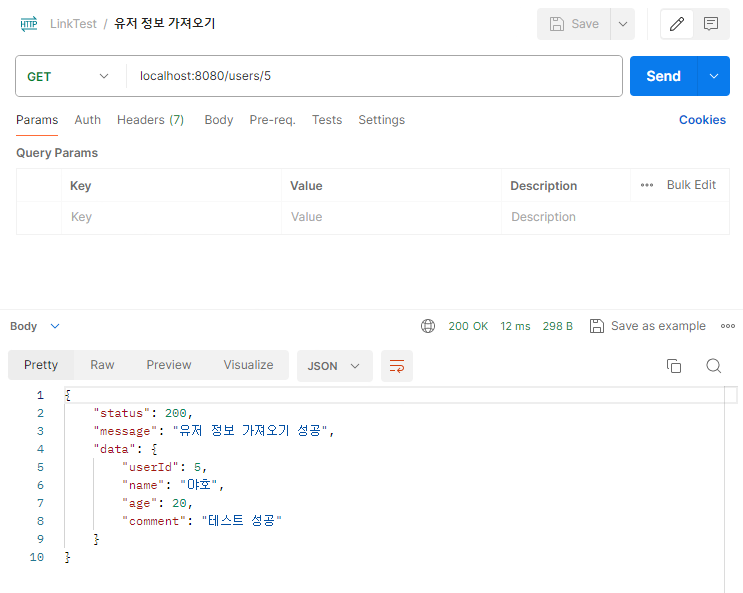This screenshot has width=743, height=593.
Task: Click Save as example disk icon
Action: tap(597, 326)
